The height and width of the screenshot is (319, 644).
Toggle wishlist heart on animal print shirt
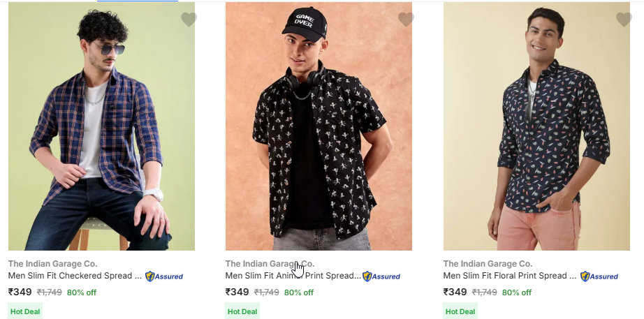coord(406,20)
